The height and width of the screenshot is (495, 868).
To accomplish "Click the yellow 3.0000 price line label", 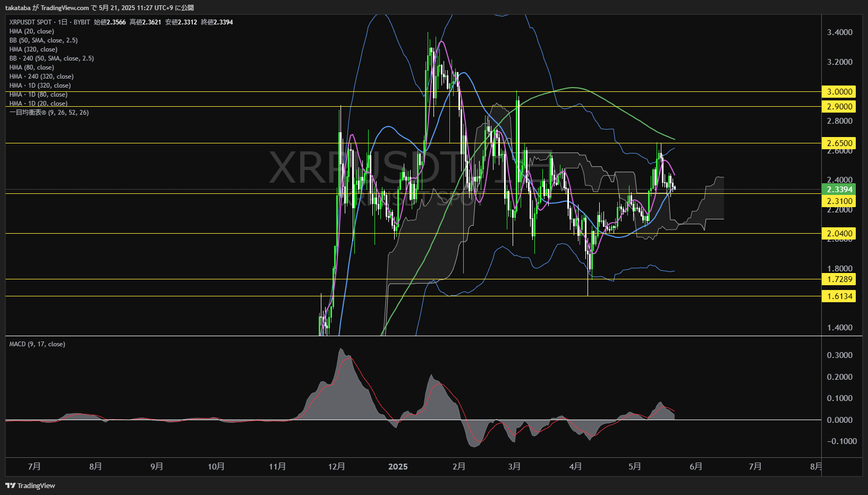I will [x=839, y=92].
